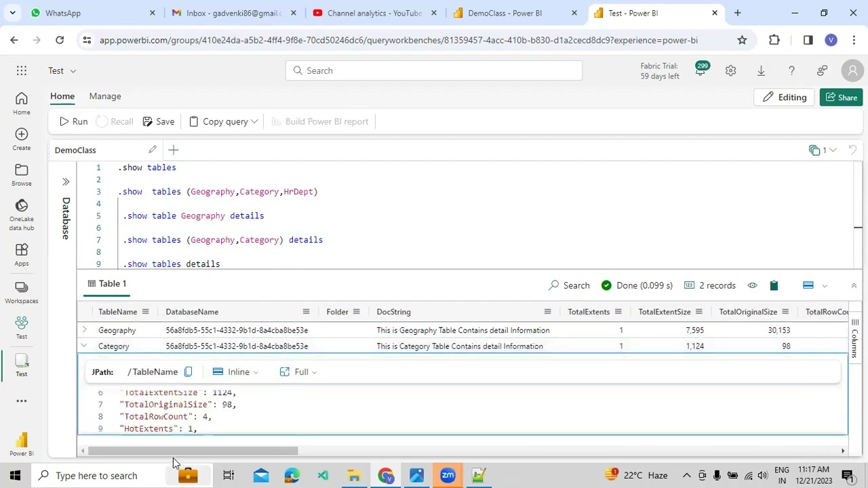Click the Power BI search box
Image resolution: width=868 pixels, height=488 pixels.
point(434,70)
